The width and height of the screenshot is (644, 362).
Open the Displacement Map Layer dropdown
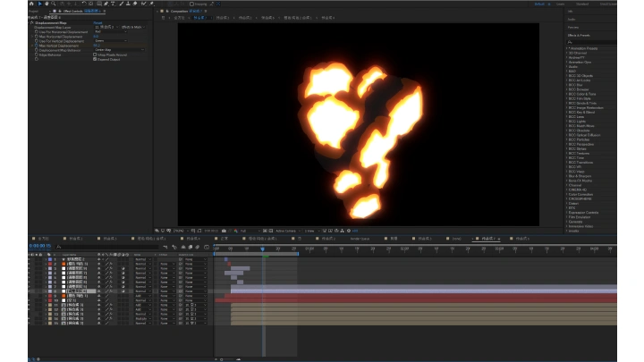tap(106, 27)
